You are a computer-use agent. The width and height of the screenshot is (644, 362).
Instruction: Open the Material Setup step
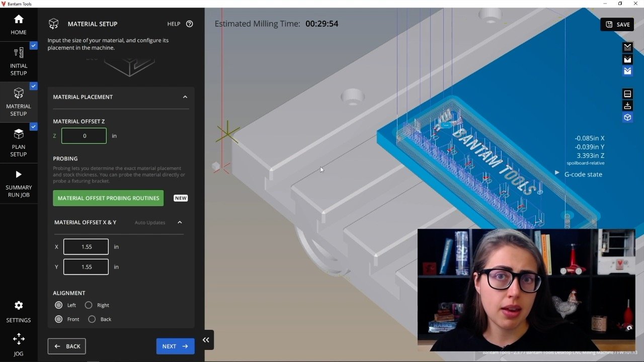pos(19,102)
